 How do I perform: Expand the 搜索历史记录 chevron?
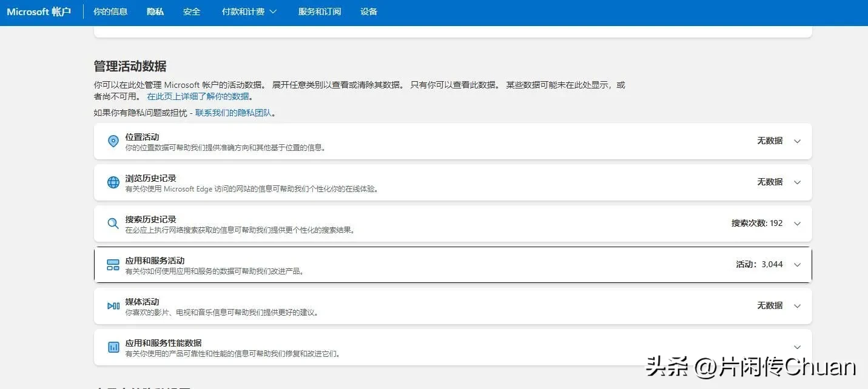(798, 224)
